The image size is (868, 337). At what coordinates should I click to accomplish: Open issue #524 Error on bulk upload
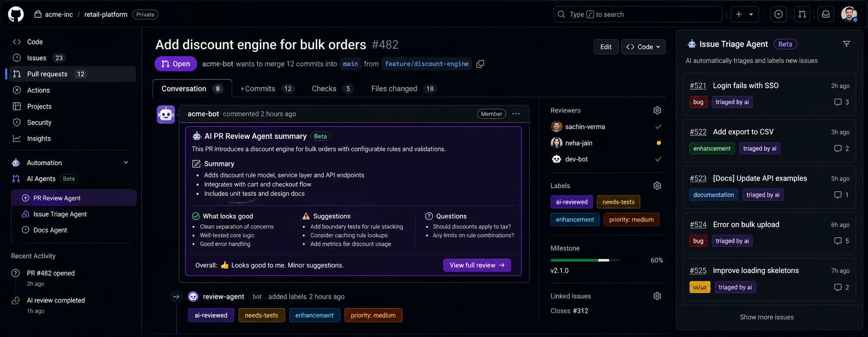[746, 224]
